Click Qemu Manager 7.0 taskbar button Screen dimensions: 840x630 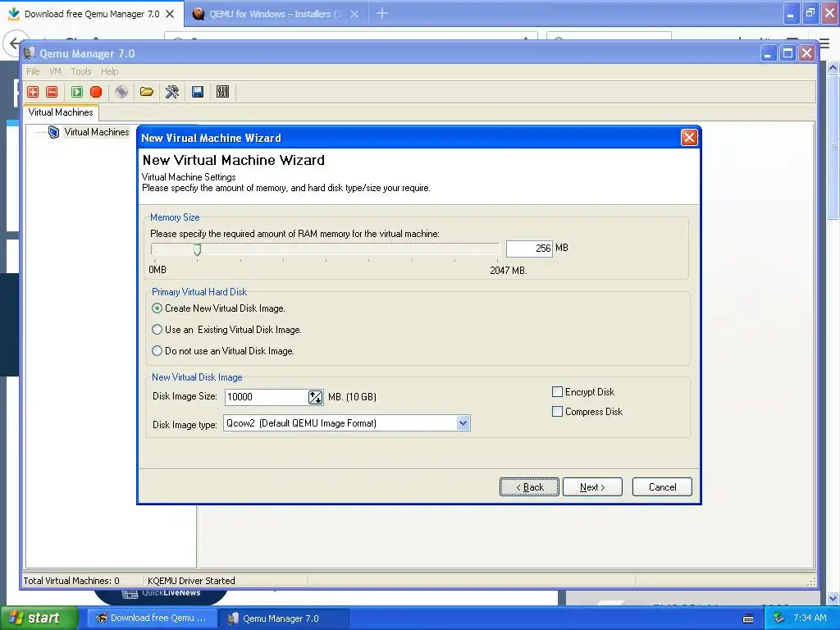283,619
